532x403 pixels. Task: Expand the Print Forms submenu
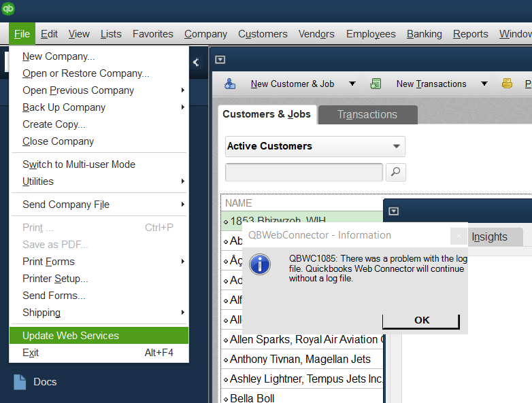pyautogui.click(x=182, y=262)
